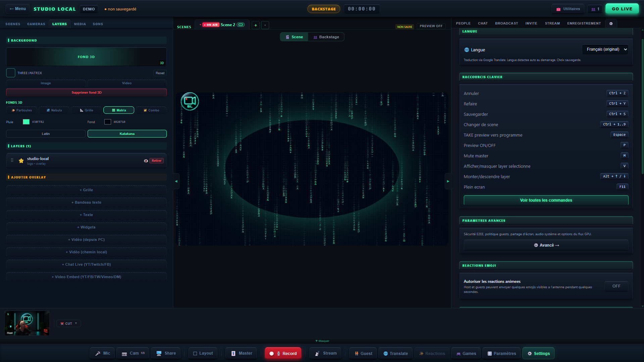Invite a guest using the Guest button
The height and width of the screenshot is (362, 644).
tap(363, 353)
